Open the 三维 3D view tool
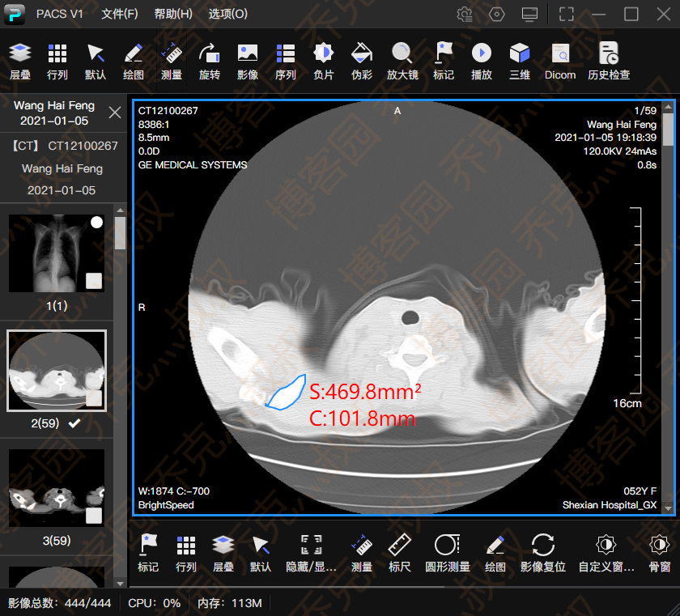The height and width of the screenshot is (616, 680). (519, 62)
